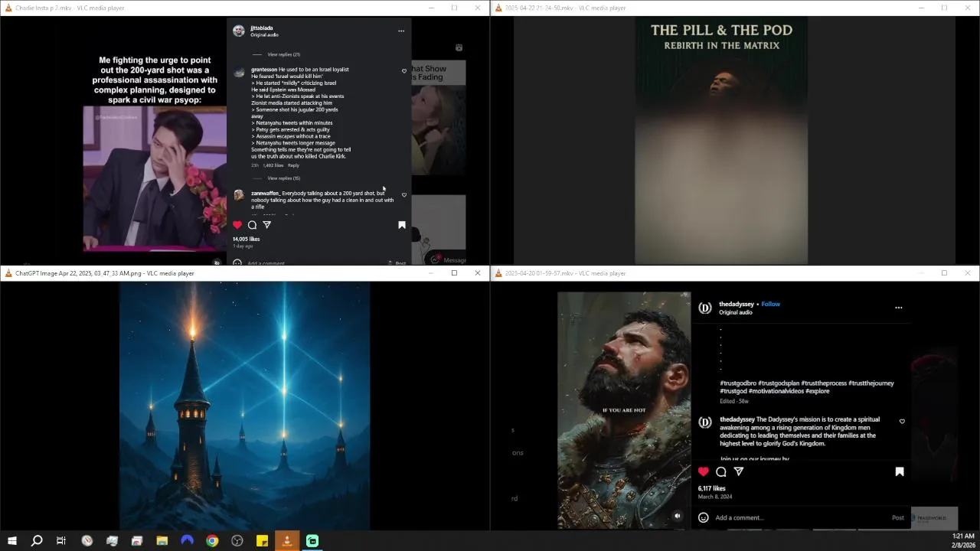Open jjttablada profile avatar
Viewport: 980px width, 551px height.
pyautogui.click(x=239, y=31)
